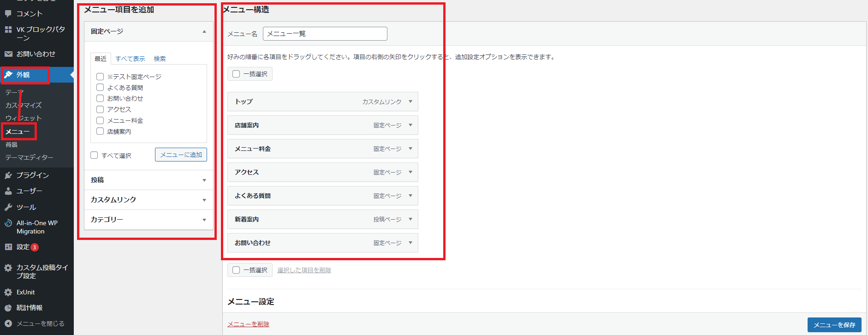Image resolution: width=868 pixels, height=335 pixels.
Task: Click the ExUnit gear icon
Action: click(x=8, y=292)
